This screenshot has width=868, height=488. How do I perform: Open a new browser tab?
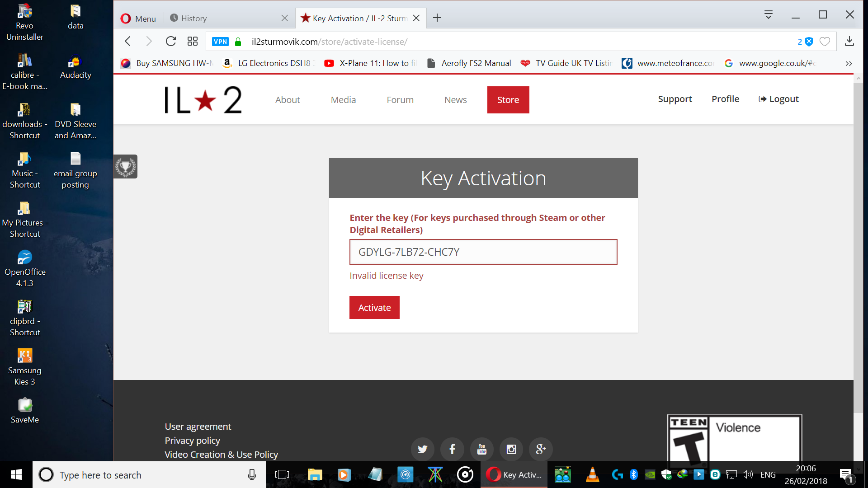pyautogui.click(x=437, y=18)
